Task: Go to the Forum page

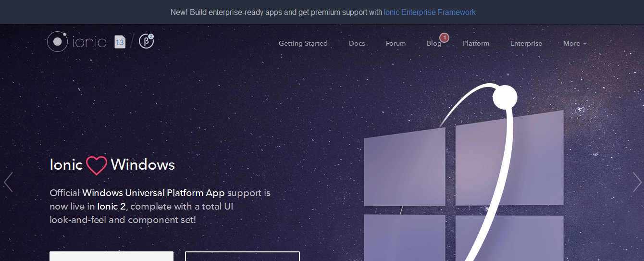Action: [x=396, y=43]
